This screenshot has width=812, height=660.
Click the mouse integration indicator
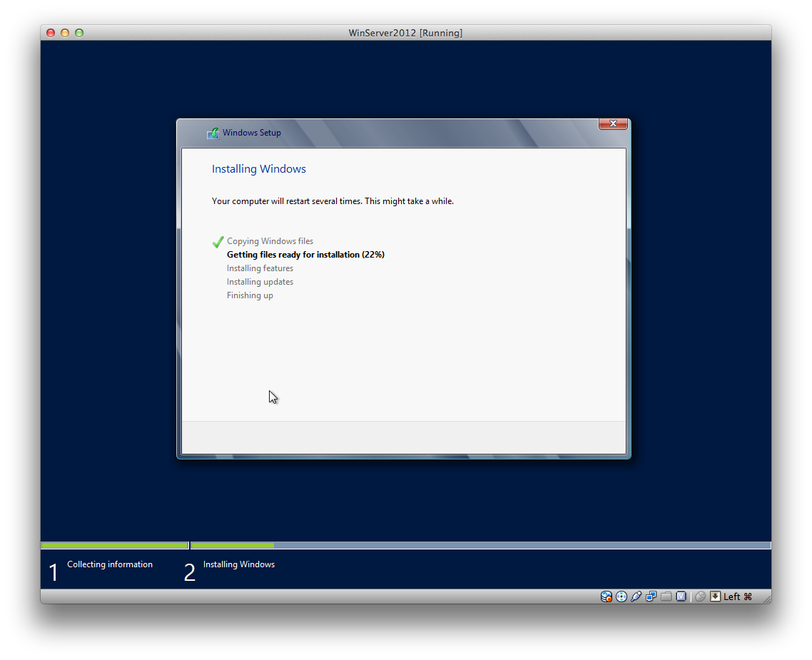point(701,596)
